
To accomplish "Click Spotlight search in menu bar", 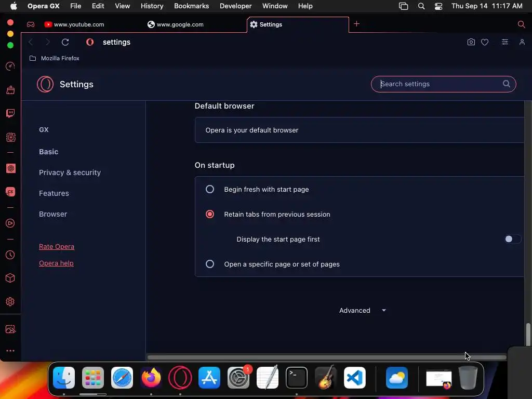I will point(421,6).
